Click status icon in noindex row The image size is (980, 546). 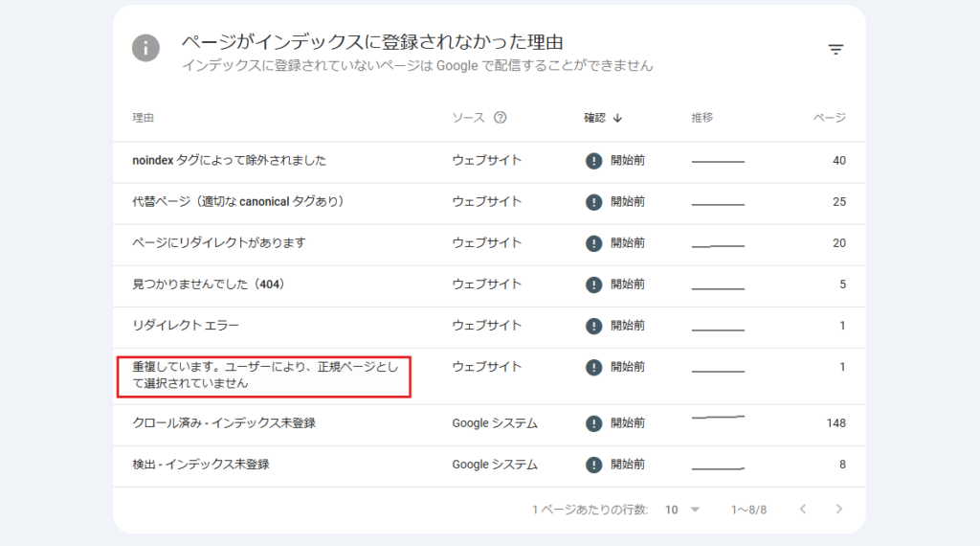(593, 161)
